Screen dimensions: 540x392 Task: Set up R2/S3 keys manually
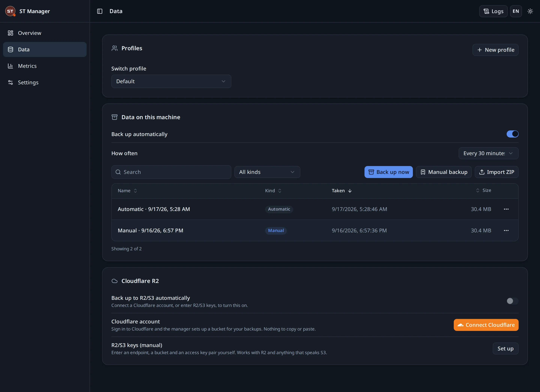point(505,349)
